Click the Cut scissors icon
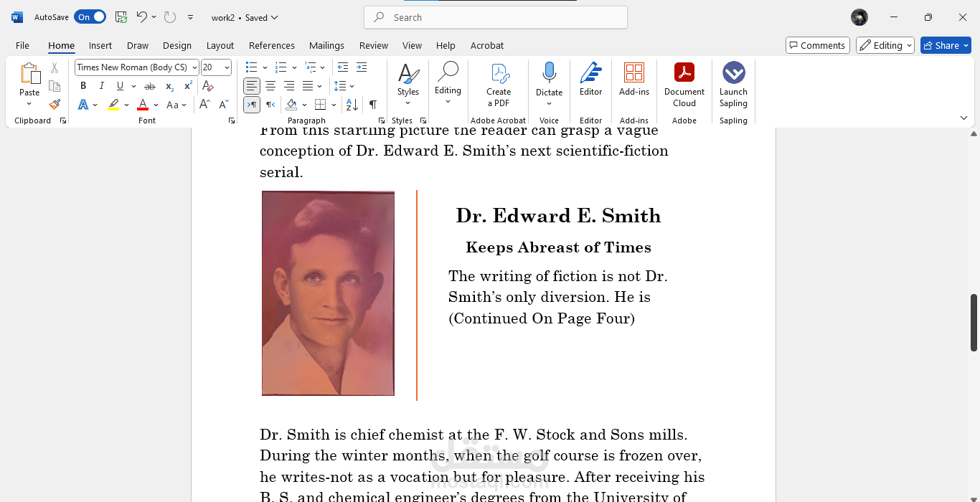Viewport: 980px width, 502px height. point(55,68)
